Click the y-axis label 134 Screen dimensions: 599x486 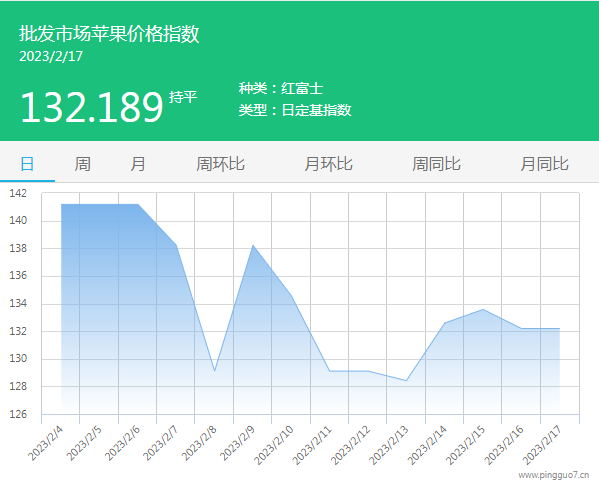coord(18,304)
